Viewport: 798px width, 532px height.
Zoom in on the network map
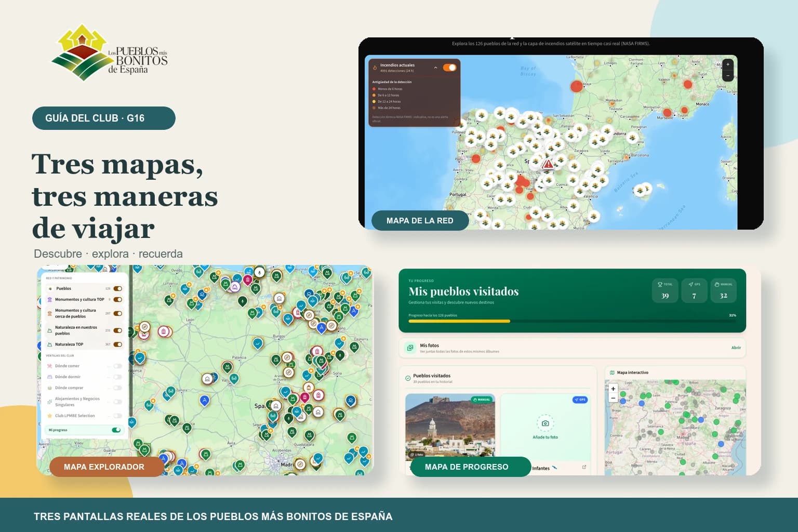coord(728,64)
